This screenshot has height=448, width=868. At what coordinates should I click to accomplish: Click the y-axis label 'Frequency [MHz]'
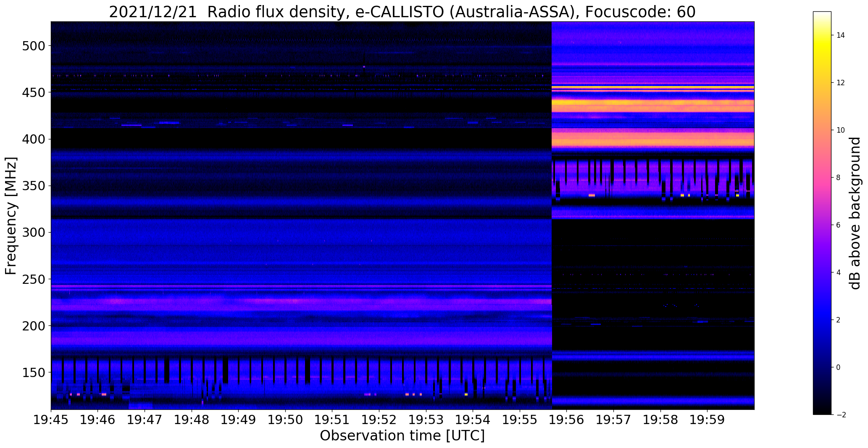point(11,216)
